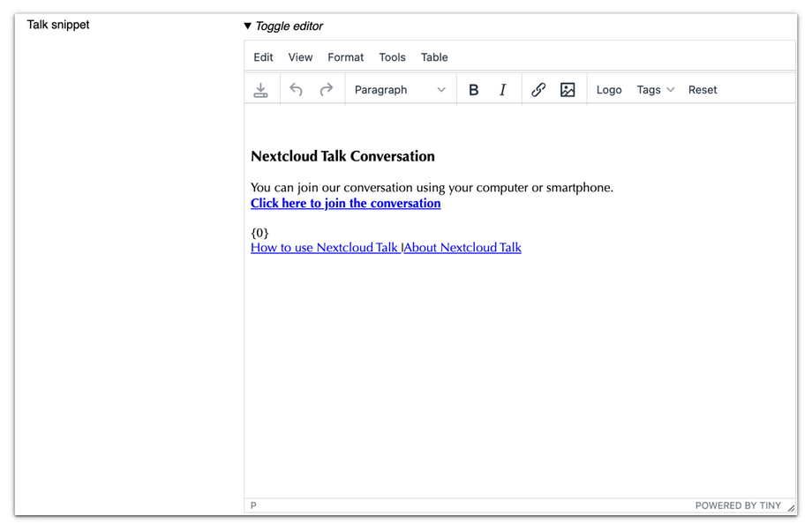Click the P element path in status bar
Screen dimensions: 812x531
(x=253, y=505)
